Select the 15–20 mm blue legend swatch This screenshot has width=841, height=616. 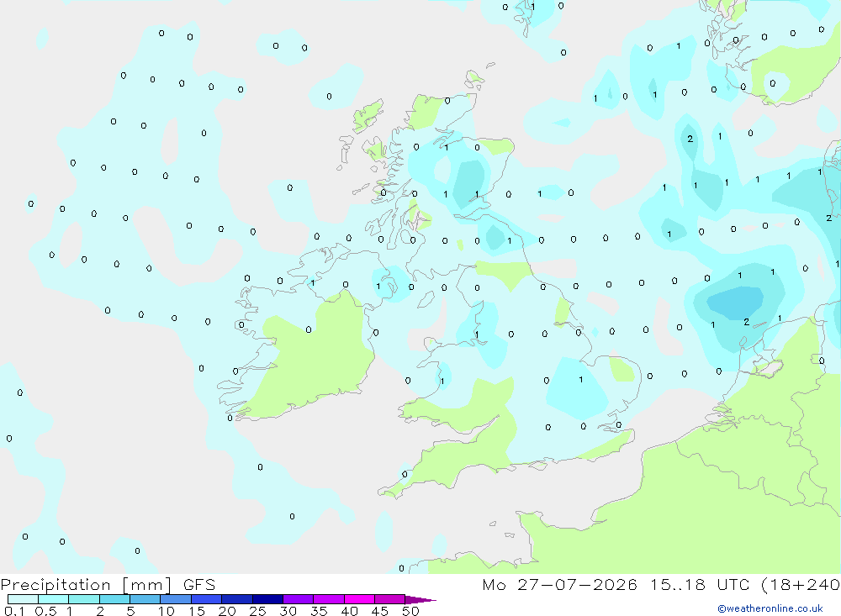click(x=207, y=599)
